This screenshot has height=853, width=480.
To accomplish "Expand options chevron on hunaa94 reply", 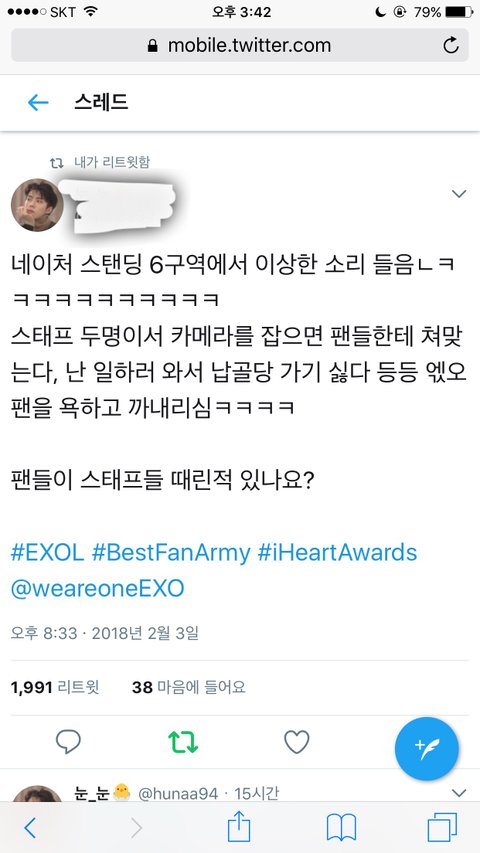I will pos(459,793).
